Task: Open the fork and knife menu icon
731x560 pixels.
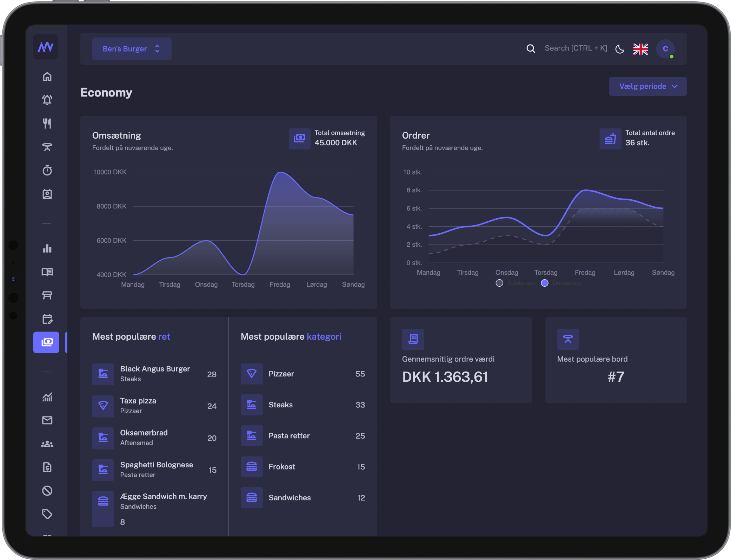Action: (x=47, y=123)
